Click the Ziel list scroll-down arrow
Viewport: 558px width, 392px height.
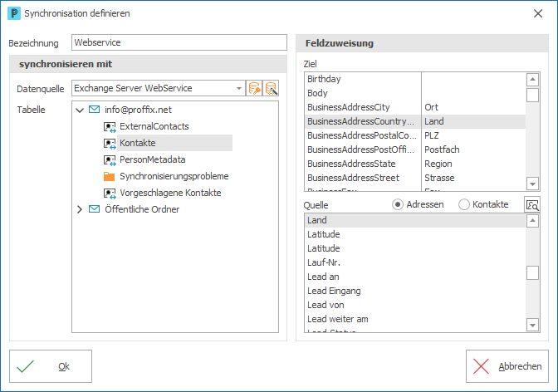pos(532,184)
